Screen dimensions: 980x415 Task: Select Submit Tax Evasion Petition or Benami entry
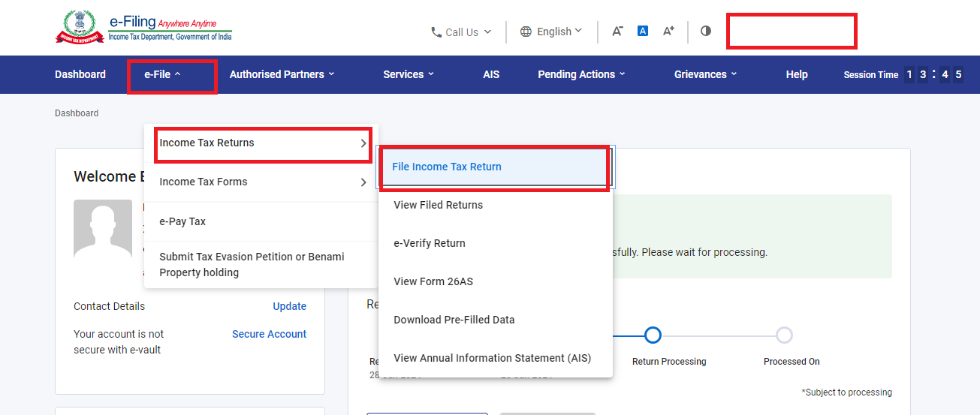pyautogui.click(x=261, y=264)
